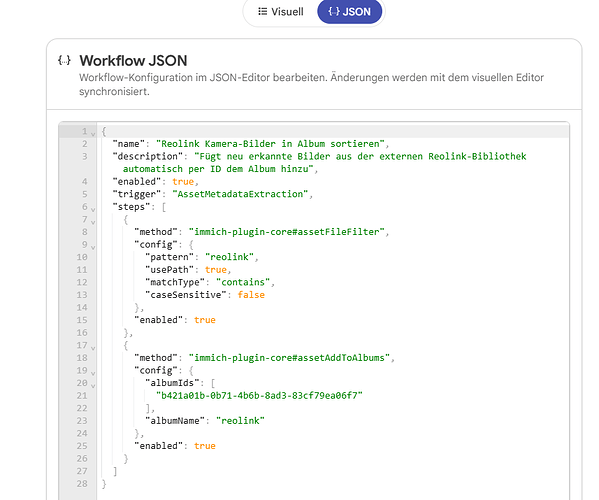
Task: Collapse the albumIds fold arrow on line 20
Action: coord(93,386)
